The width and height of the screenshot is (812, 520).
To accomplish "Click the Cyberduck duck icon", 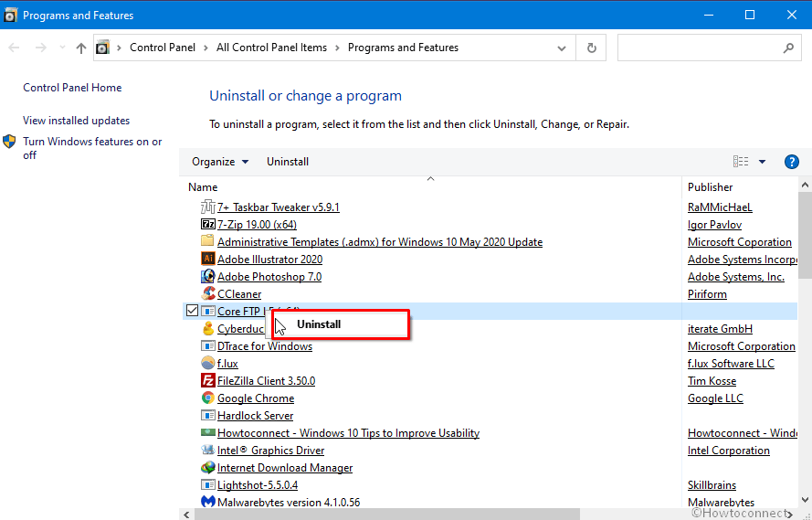I will 207,328.
